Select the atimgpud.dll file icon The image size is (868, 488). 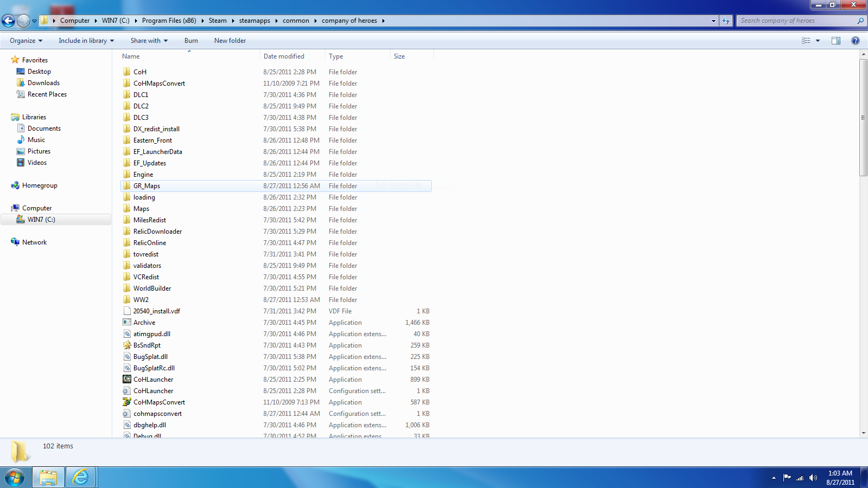pyautogui.click(x=127, y=333)
